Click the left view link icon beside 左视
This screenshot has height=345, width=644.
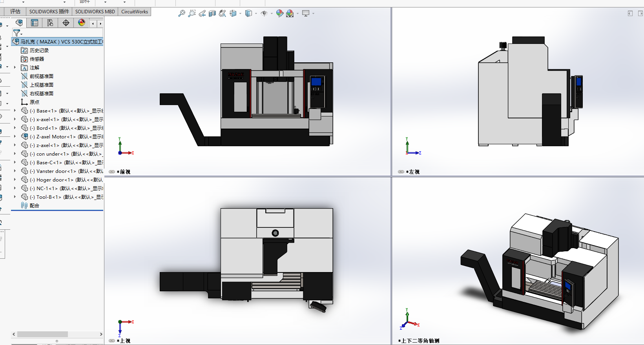coord(401,172)
